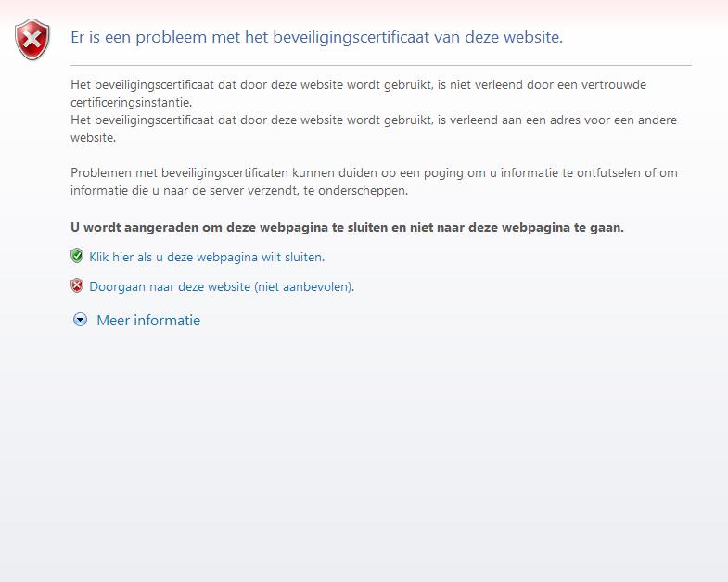Expand details with the blue arrow icon

tap(80, 320)
